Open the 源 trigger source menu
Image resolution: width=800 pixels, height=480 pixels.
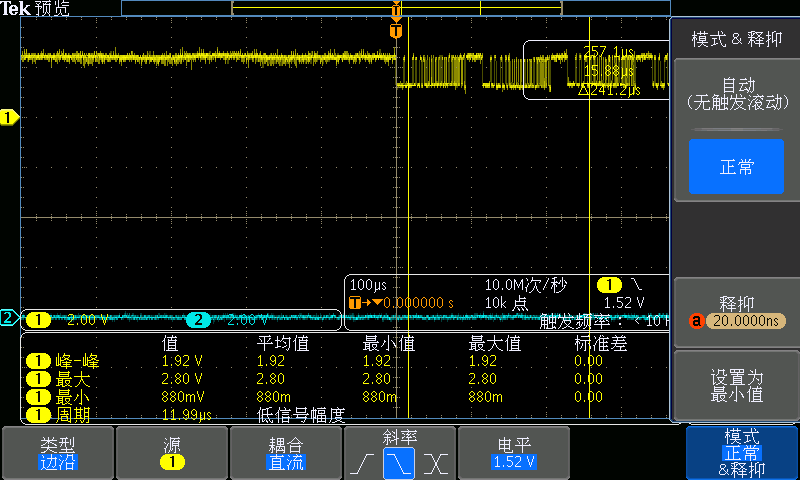pos(172,453)
